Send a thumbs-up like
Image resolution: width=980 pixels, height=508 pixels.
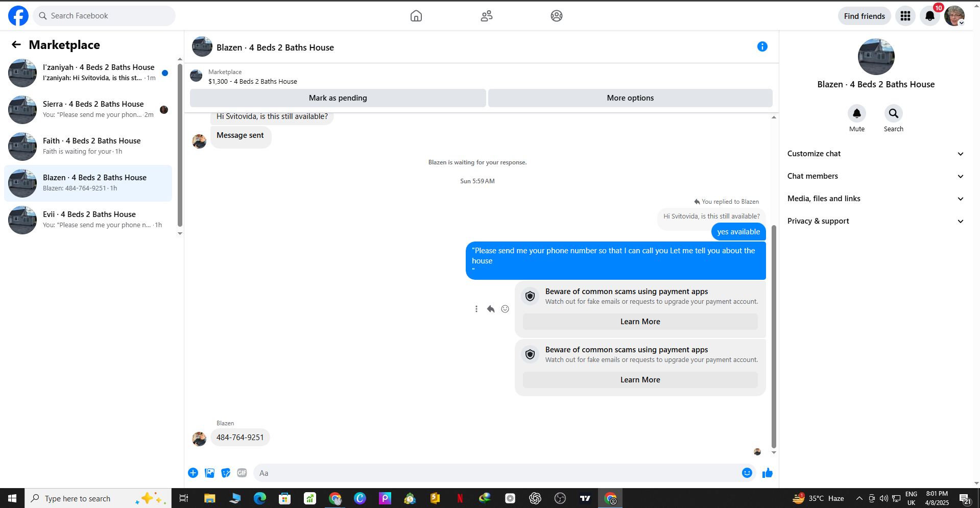point(767,473)
